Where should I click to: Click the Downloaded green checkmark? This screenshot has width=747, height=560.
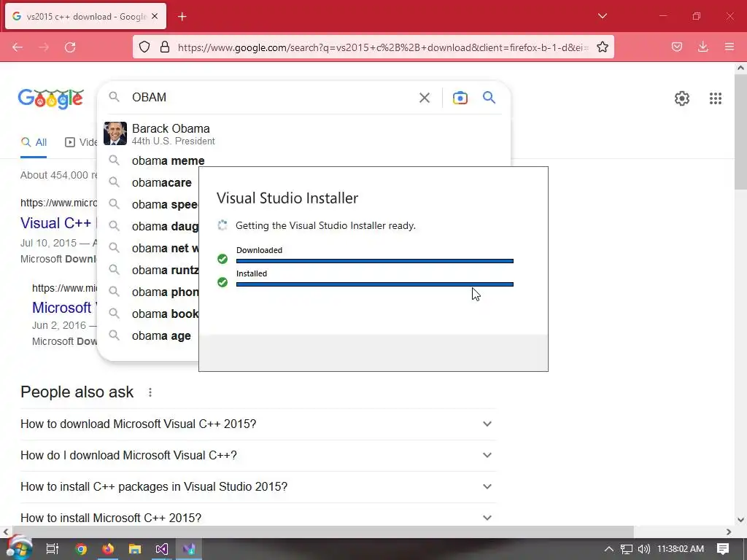tap(222, 259)
